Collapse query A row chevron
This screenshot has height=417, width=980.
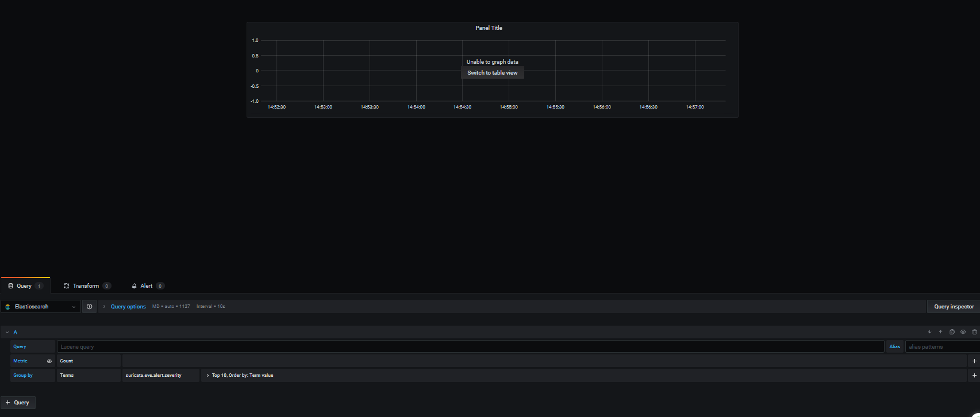coord(7,333)
